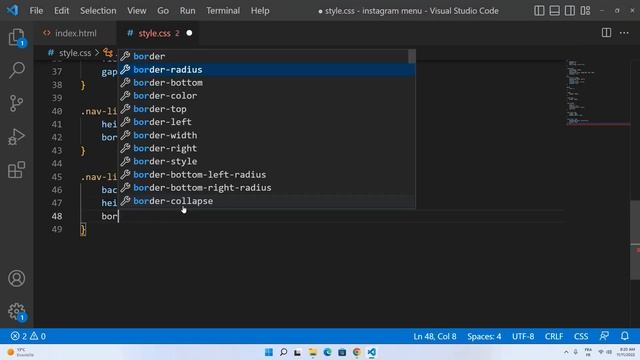Open the File menu
Screen dimensions: 640x360
tap(36, 11)
